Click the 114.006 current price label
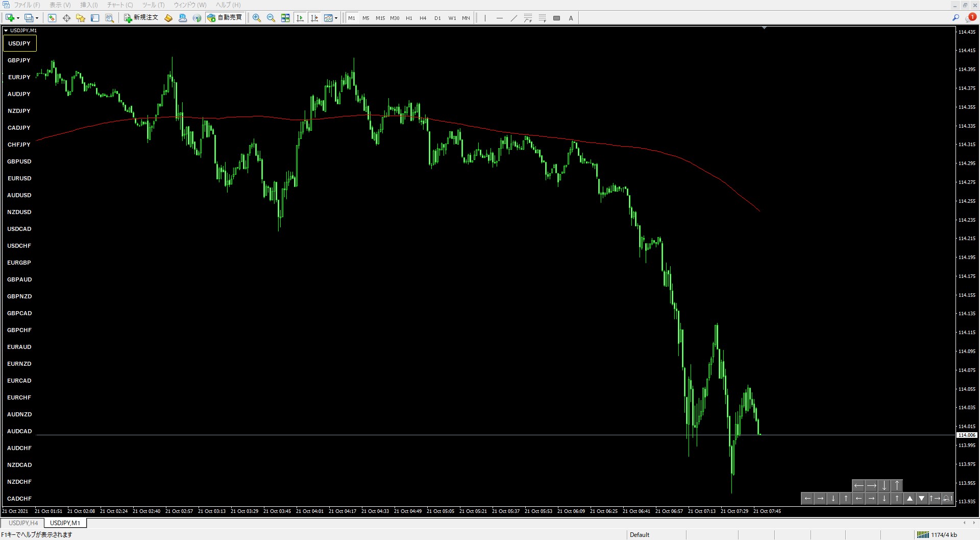Viewport: 980px width, 540px height. click(x=966, y=435)
